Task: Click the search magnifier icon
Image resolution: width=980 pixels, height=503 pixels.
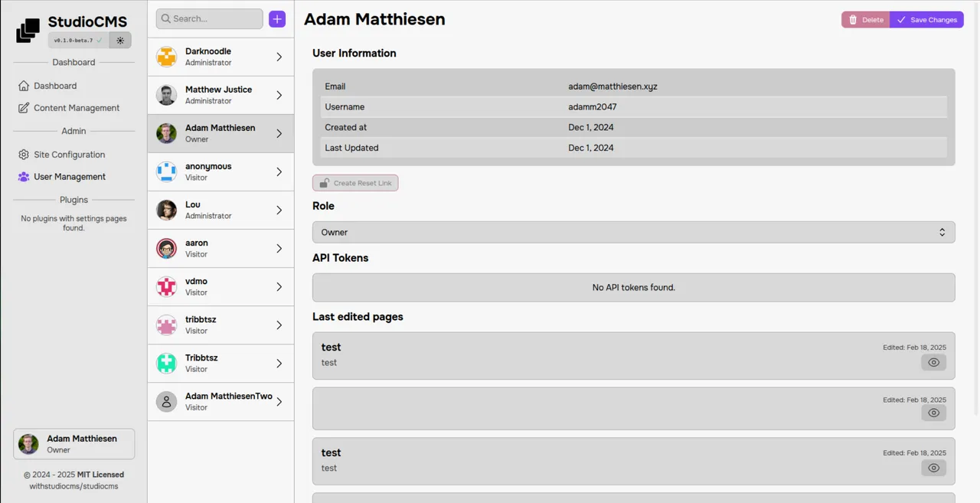Action: [165, 18]
